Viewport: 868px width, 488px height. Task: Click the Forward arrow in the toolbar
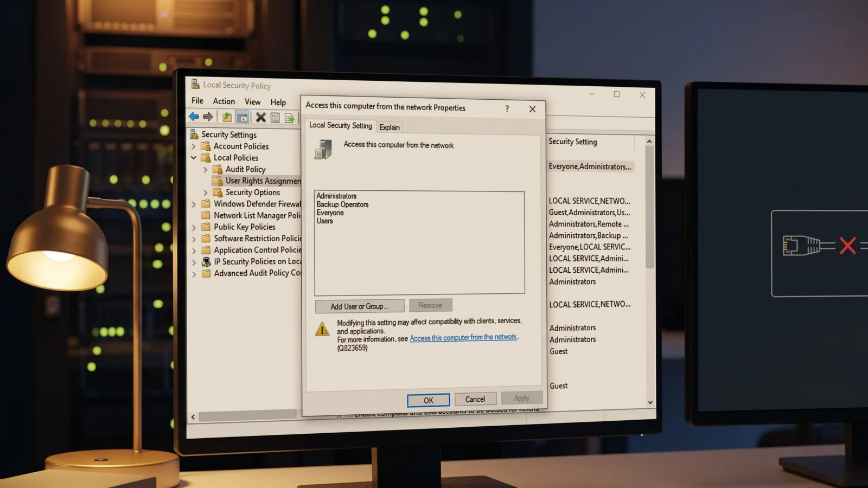click(x=208, y=117)
